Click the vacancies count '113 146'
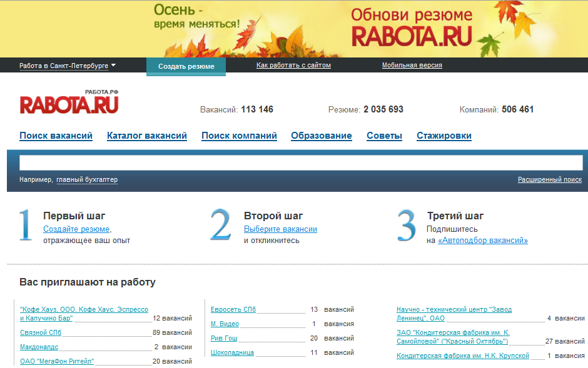The width and height of the screenshot is (588, 368). (257, 109)
